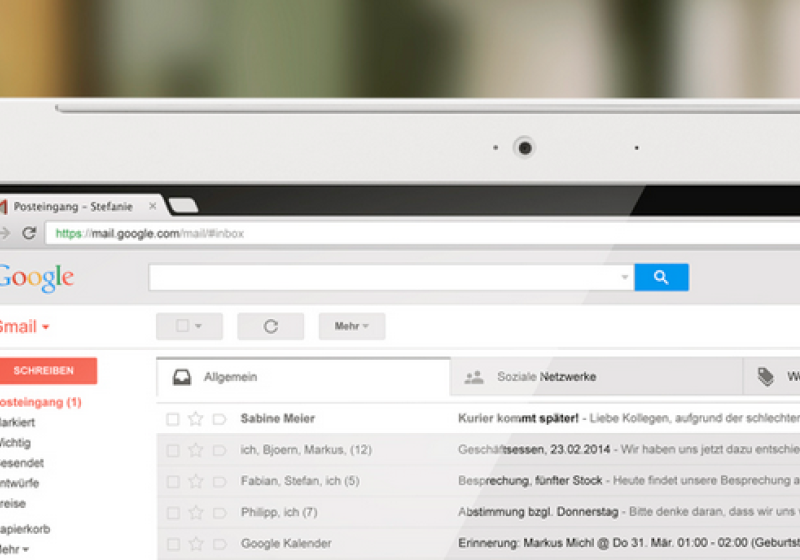Open the Reise label in sidebar
This screenshot has width=800, height=560.
coord(13,503)
